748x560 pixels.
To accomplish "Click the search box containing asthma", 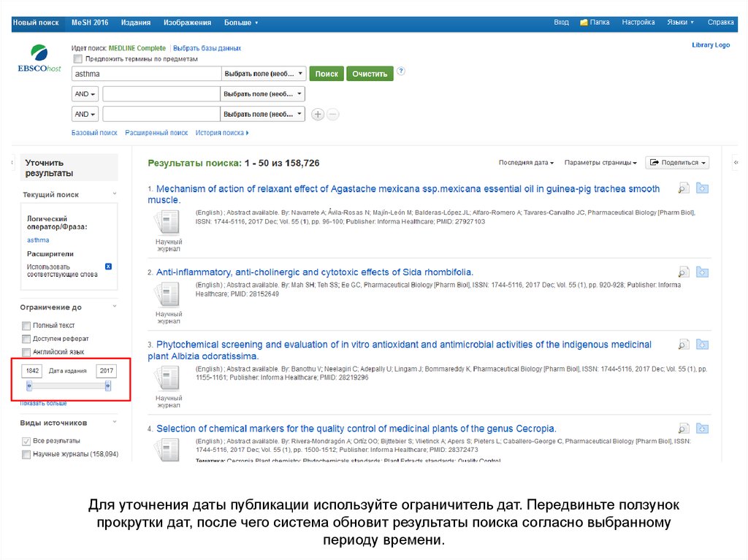I will (146, 74).
